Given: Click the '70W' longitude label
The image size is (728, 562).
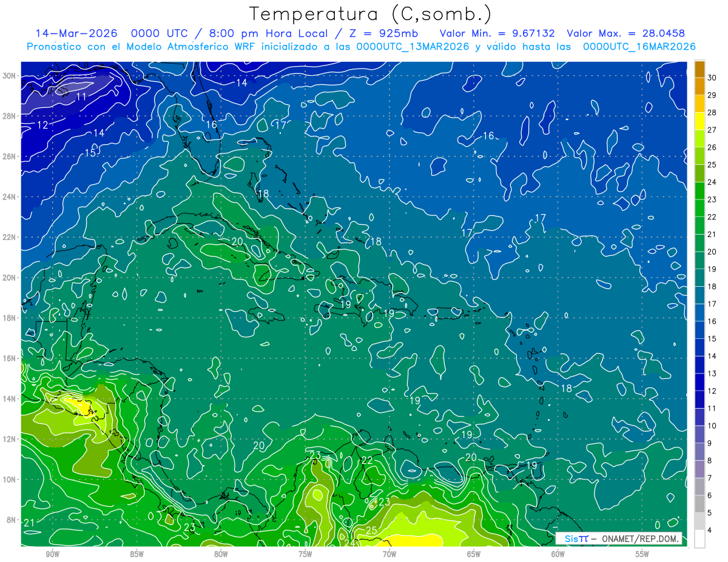Looking at the screenshot, I should [x=389, y=555].
